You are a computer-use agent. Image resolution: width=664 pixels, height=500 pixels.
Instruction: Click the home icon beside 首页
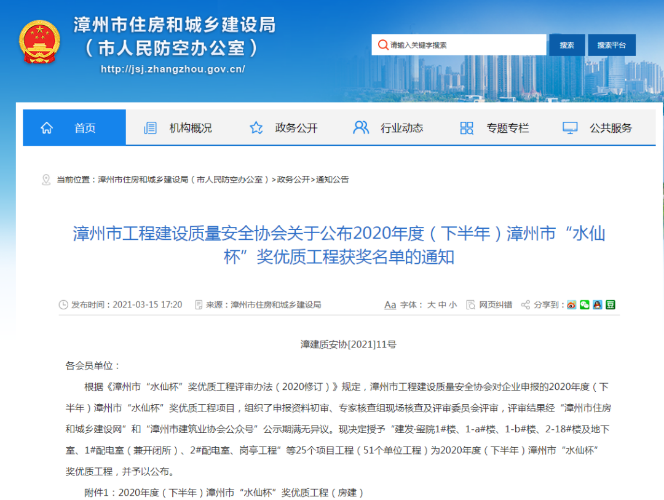[x=45, y=128]
